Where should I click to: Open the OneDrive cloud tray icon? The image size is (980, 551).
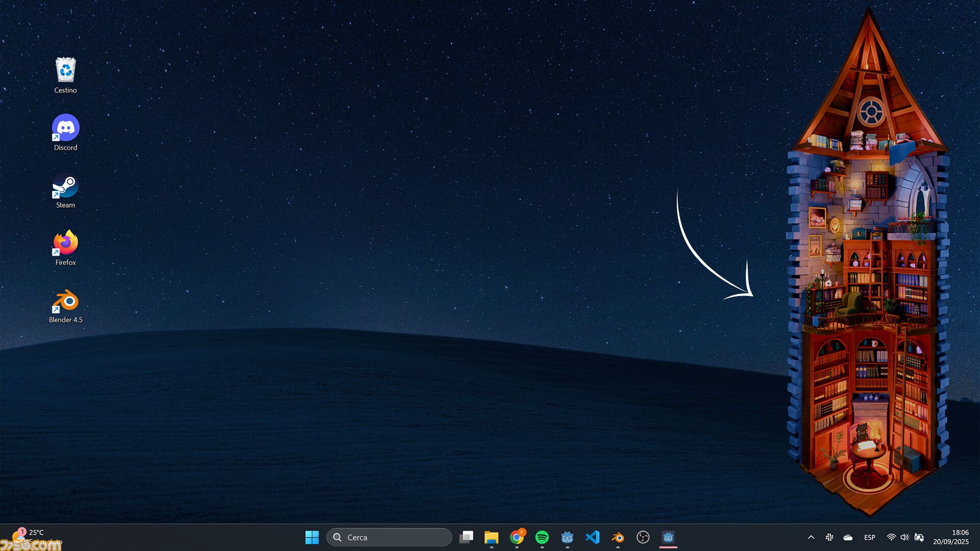click(x=848, y=537)
